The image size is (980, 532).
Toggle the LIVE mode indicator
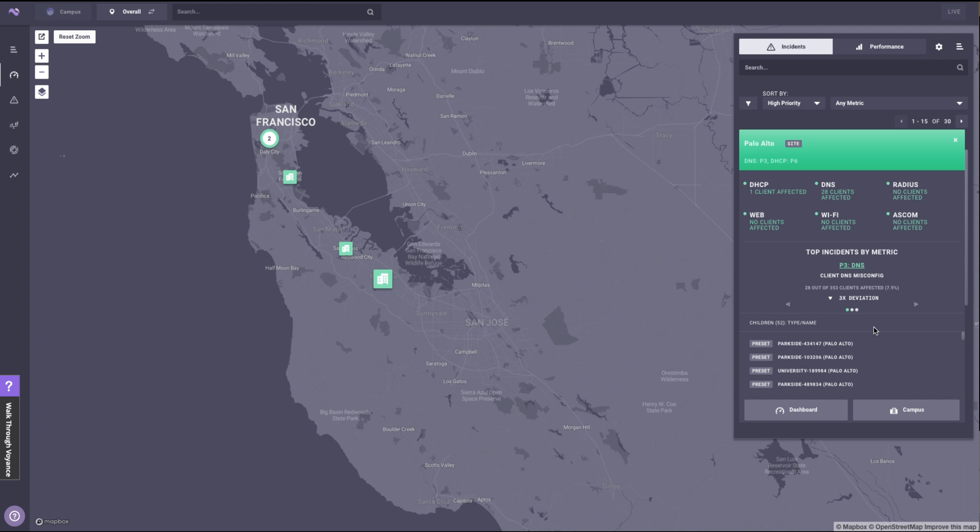pos(954,12)
